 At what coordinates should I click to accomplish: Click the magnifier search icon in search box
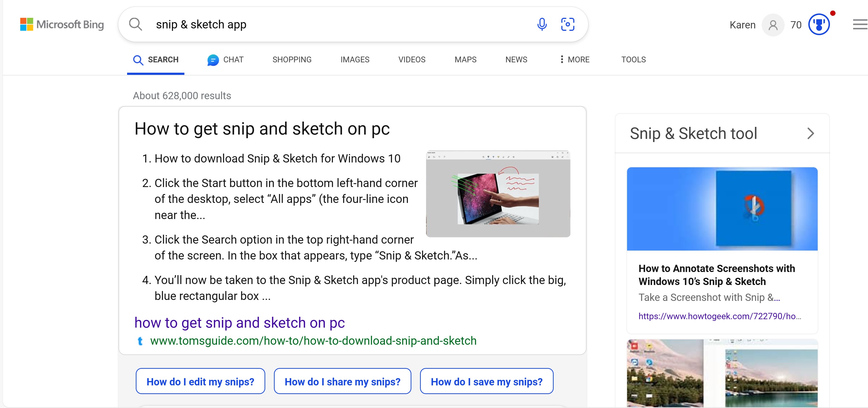pos(136,24)
